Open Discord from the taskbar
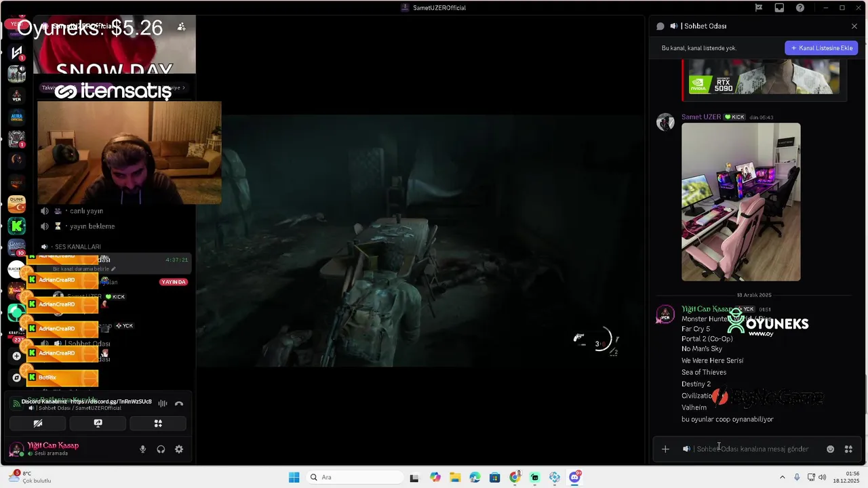 tap(575, 477)
